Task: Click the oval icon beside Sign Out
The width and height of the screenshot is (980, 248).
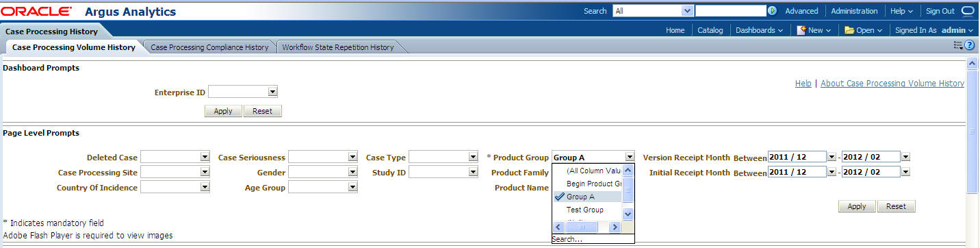Action: [968, 11]
